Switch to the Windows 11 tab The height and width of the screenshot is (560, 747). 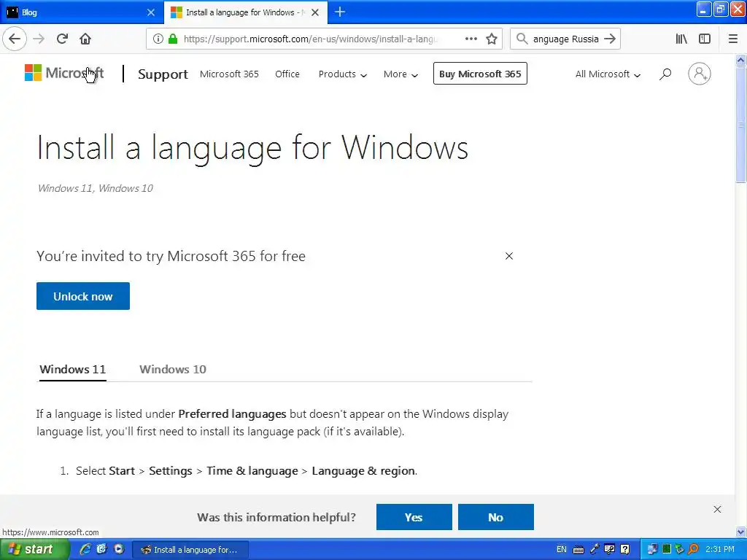tap(72, 370)
